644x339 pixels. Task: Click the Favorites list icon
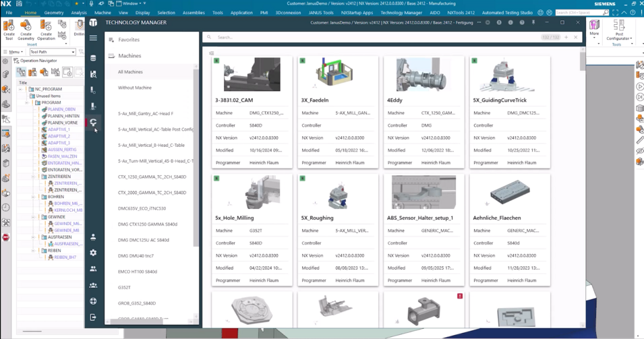pyautogui.click(x=111, y=40)
